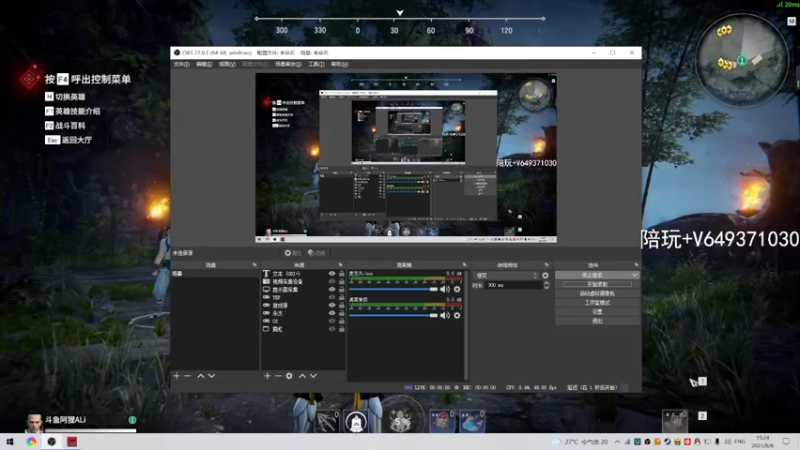Open the notification center in the taskbar
Viewport: 800px width, 450px height.
(x=787, y=442)
